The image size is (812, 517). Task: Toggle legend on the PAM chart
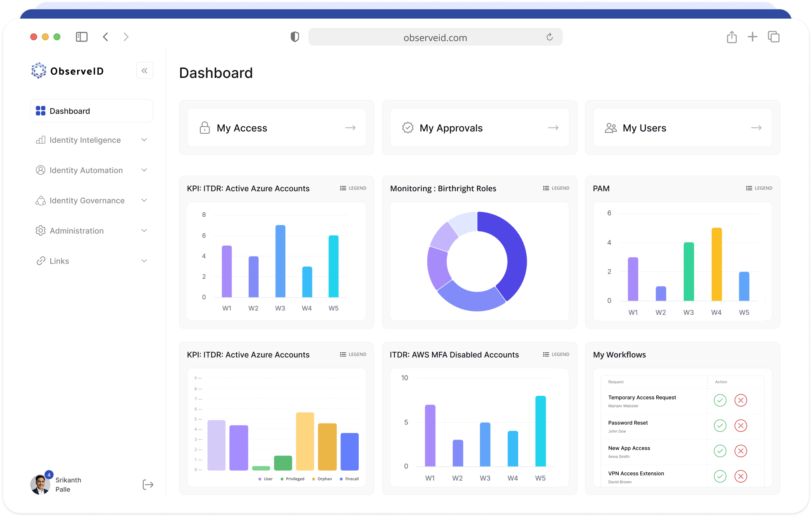point(759,188)
